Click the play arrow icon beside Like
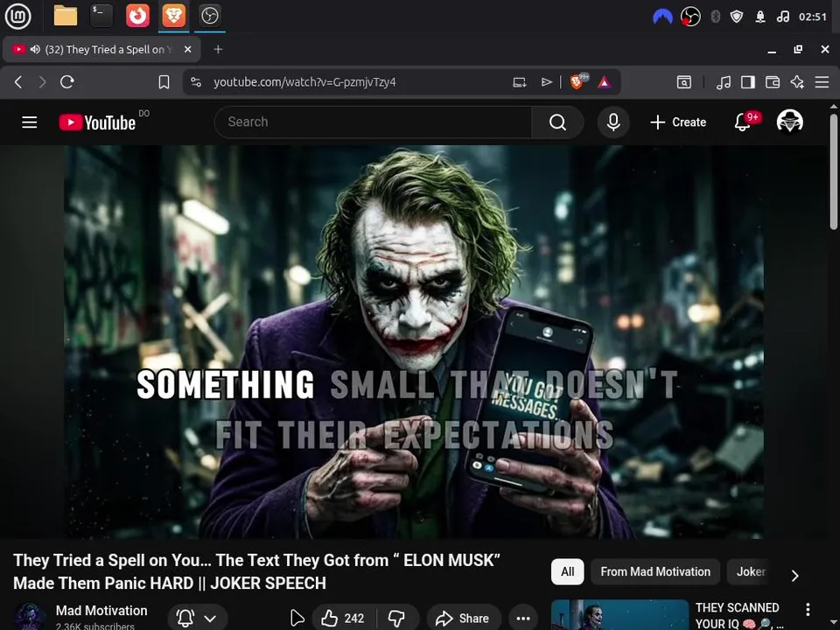 pos(297,619)
